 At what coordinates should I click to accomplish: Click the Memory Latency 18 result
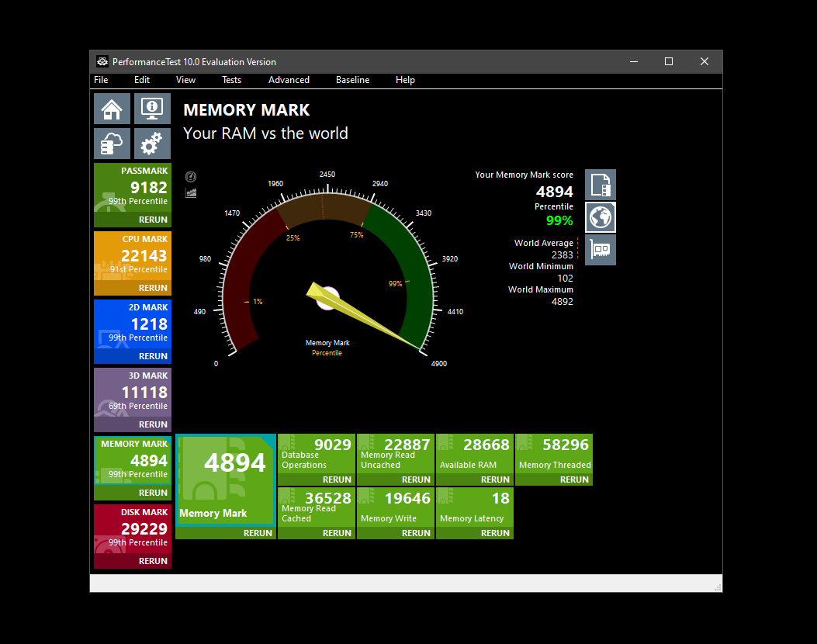[475, 507]
